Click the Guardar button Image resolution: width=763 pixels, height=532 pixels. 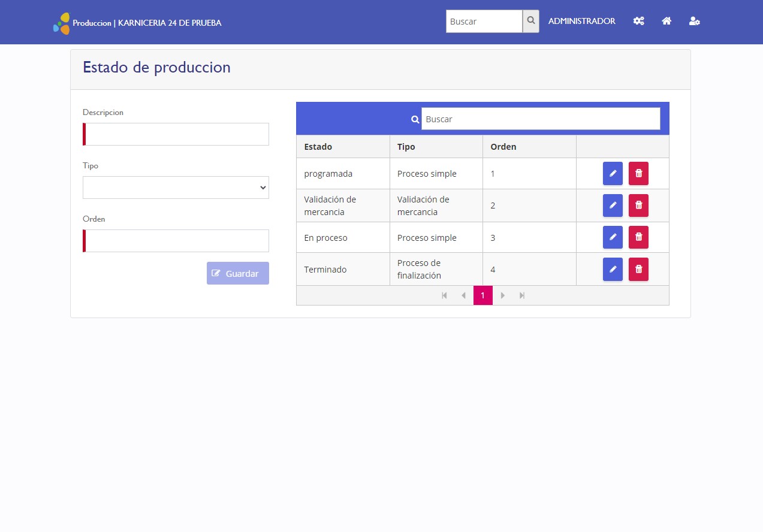tap(237, 273)
